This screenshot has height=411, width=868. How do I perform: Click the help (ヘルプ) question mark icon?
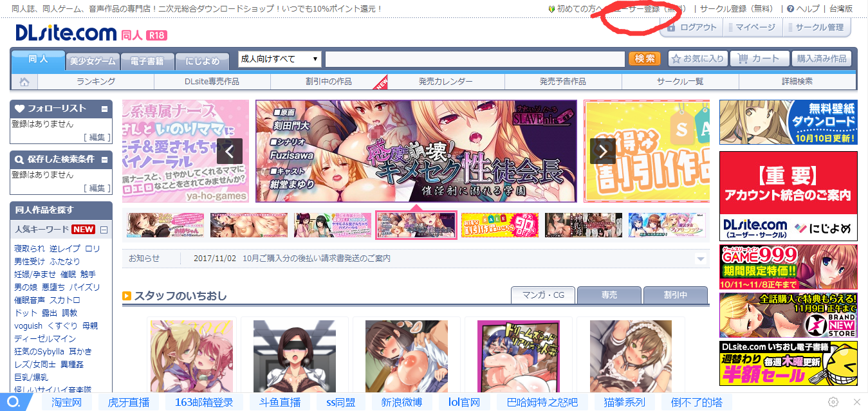pos(790,9)
